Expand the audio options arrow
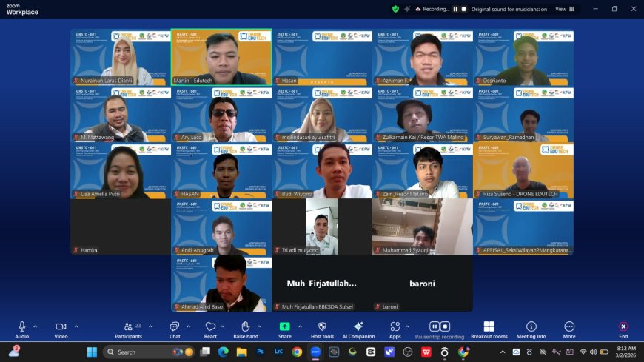Screen dimensions: 644x362 coord(35,326)
